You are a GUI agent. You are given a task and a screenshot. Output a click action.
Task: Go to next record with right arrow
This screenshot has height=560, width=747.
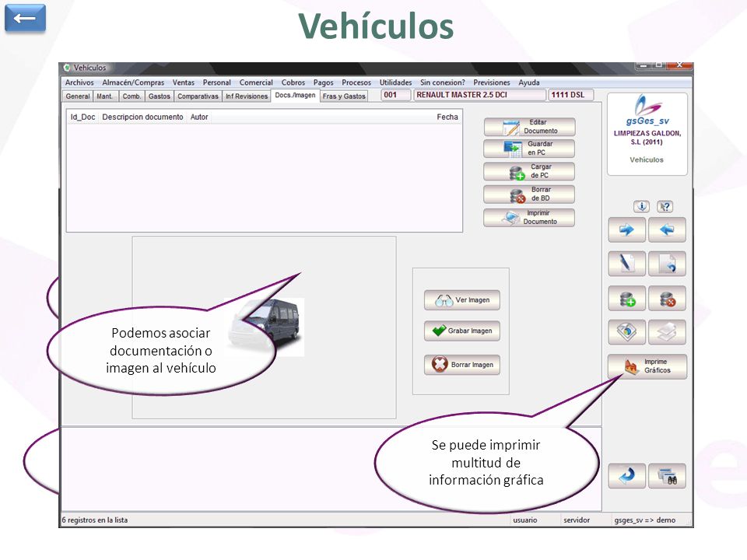(x=627, y=230)
